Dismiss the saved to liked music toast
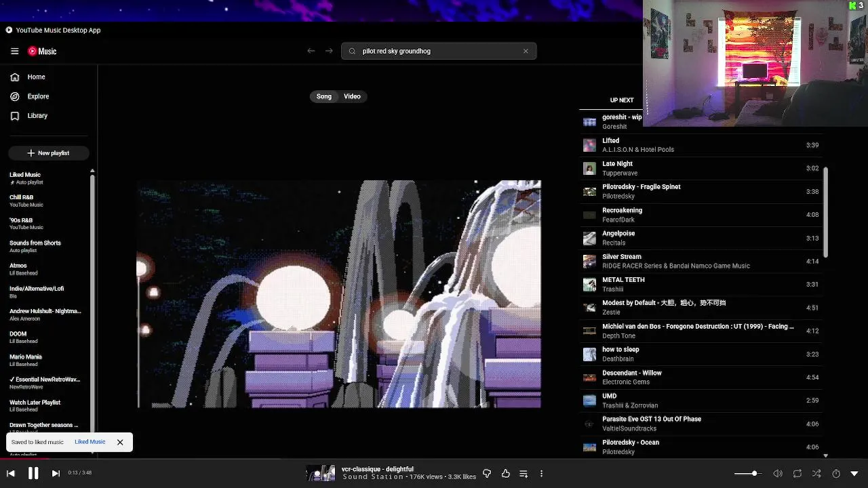The image size is (868, 488). [x=120, y=442]
